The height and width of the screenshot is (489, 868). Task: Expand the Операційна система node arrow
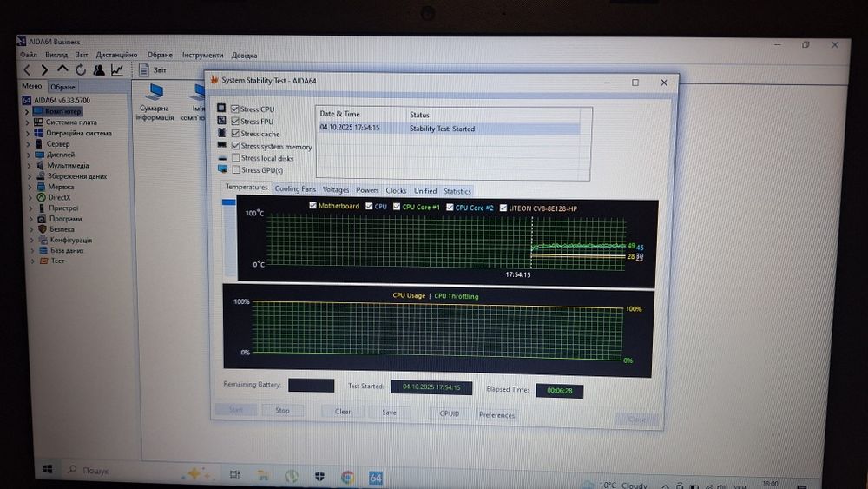coord(28,133)
